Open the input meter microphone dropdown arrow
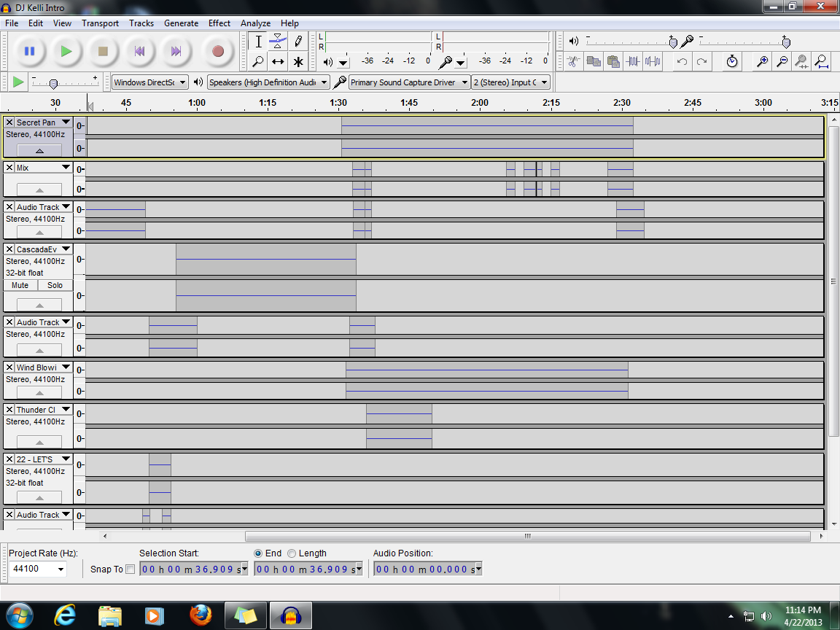The width and height of the screenshot is (840, 630). coord(460,63)
